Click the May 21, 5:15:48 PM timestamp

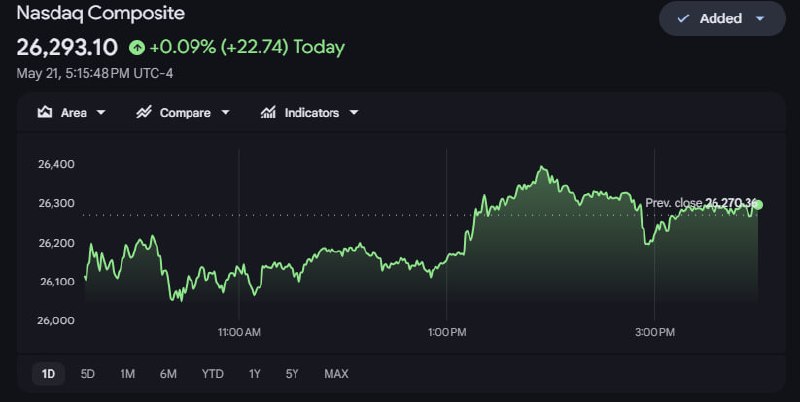[x=94, y=73]
